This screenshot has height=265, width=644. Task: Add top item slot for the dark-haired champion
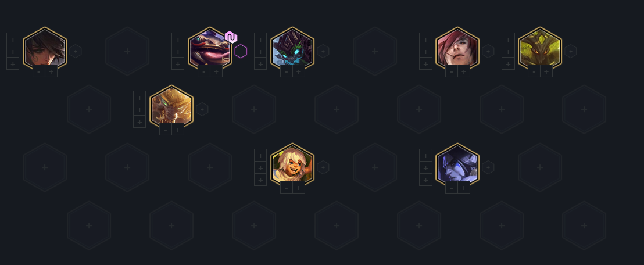tap(13, 39)
